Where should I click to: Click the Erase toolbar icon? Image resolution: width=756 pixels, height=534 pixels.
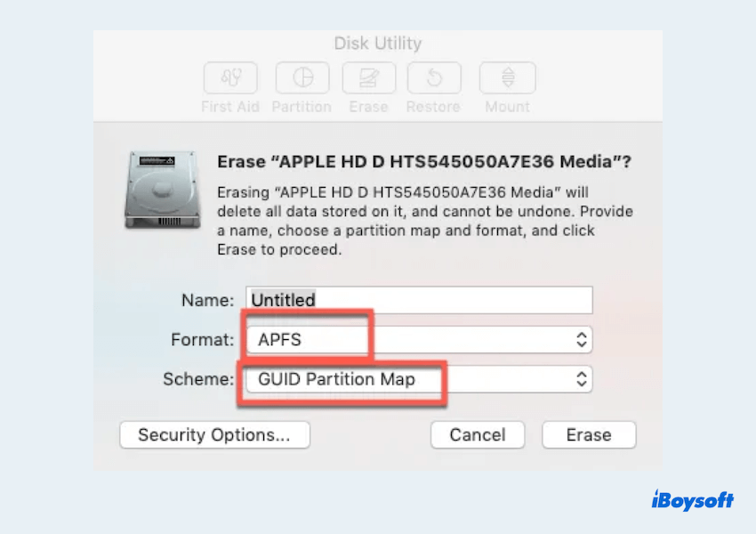(x=368, y=77)
